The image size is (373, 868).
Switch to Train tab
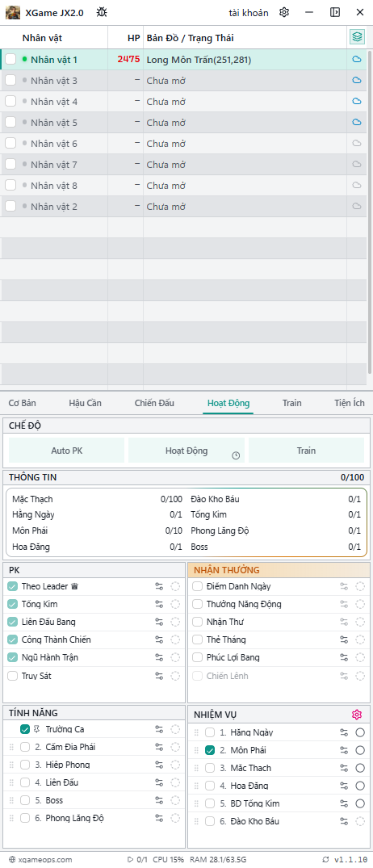pyautogui.click(x=291, y=403)
